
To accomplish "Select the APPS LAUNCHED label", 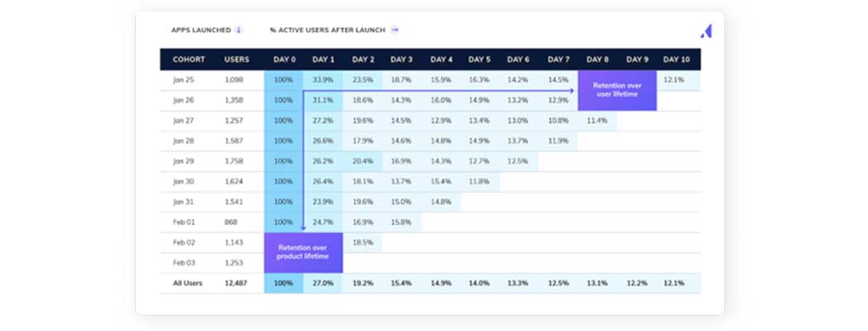I will pos(200,30).
